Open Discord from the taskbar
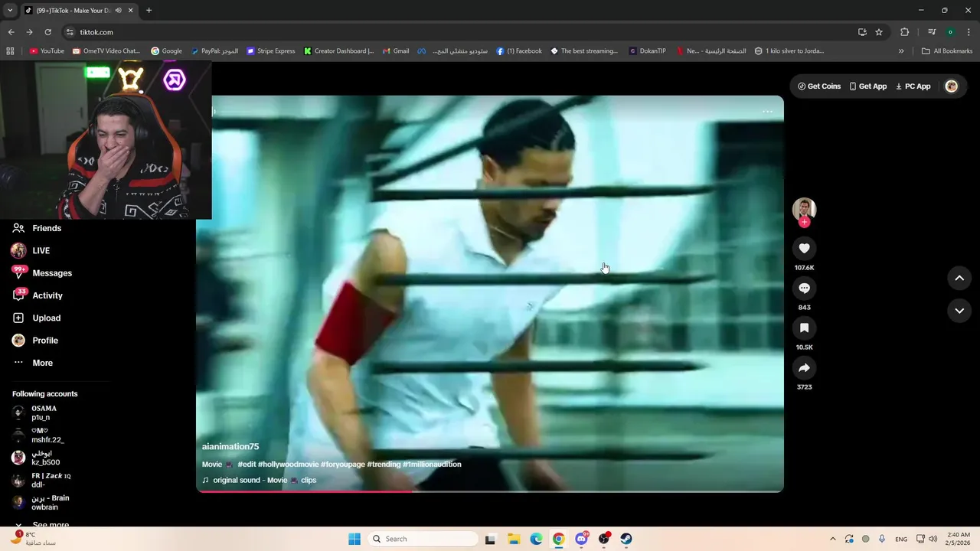The image size is (980, 551). pyautogui.click(x=581, y=539)
